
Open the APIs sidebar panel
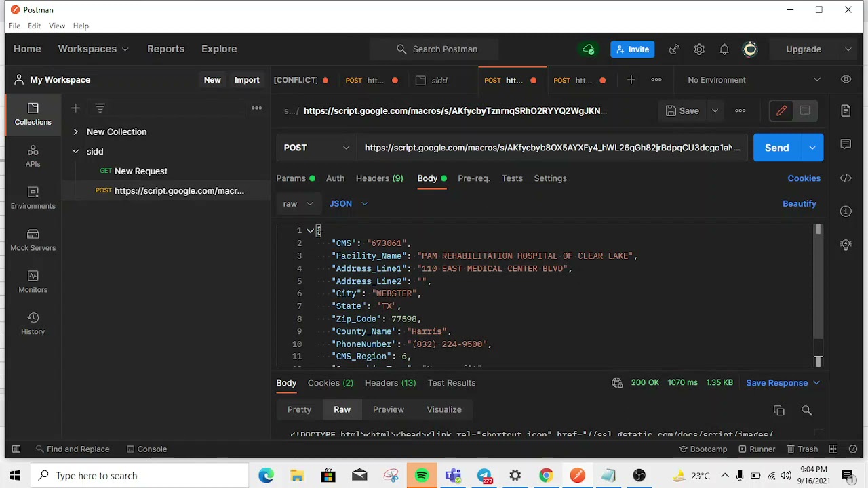[x=33, y=156]
